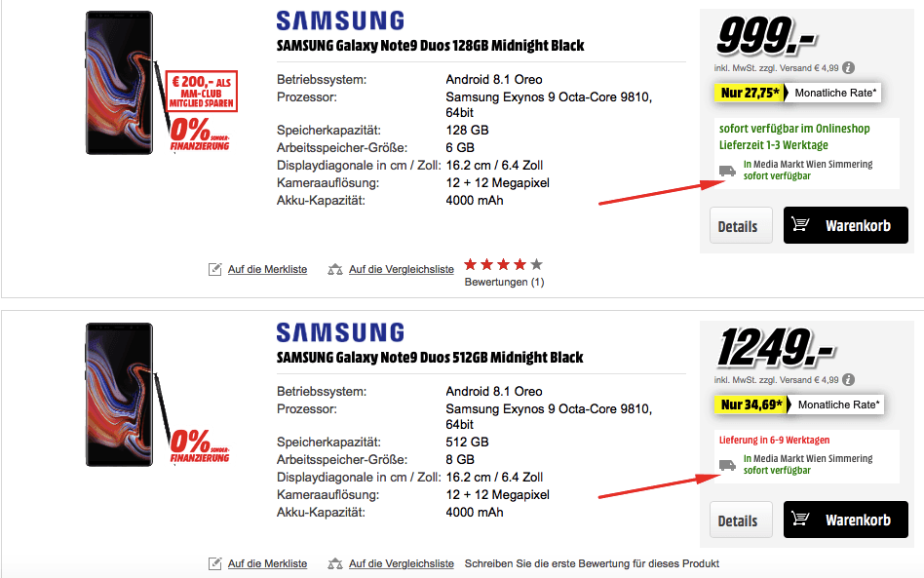Click 'Auf die Vergleichsliste' for 512GB model

coord(402,563)
